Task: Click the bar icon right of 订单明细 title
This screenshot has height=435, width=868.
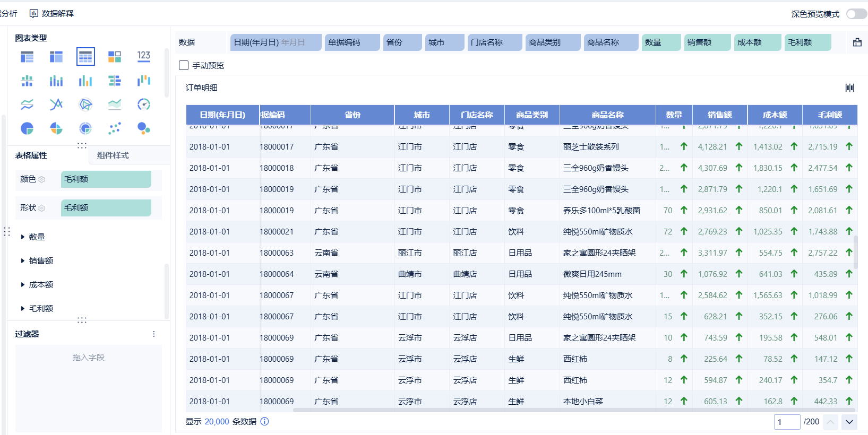Action: click(x=850, y=88)
